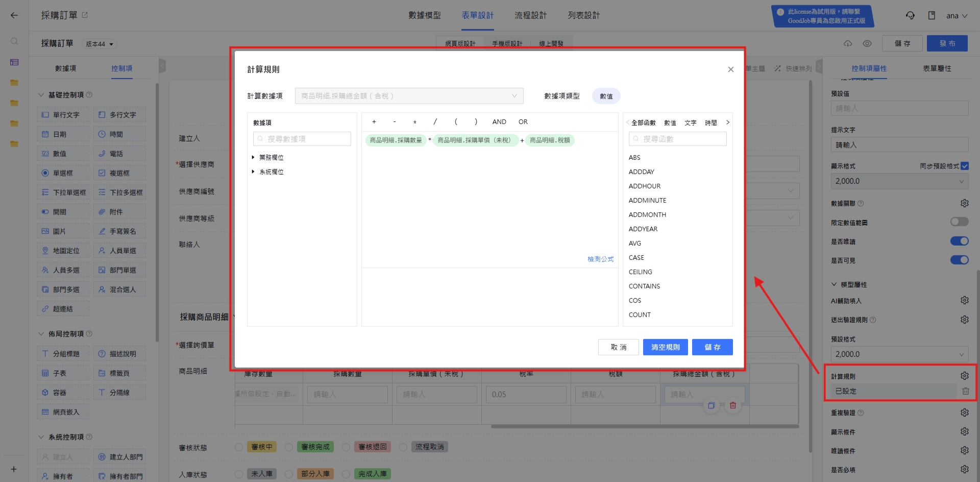Open settings gear for 送出驗證規則

(964, 320)
